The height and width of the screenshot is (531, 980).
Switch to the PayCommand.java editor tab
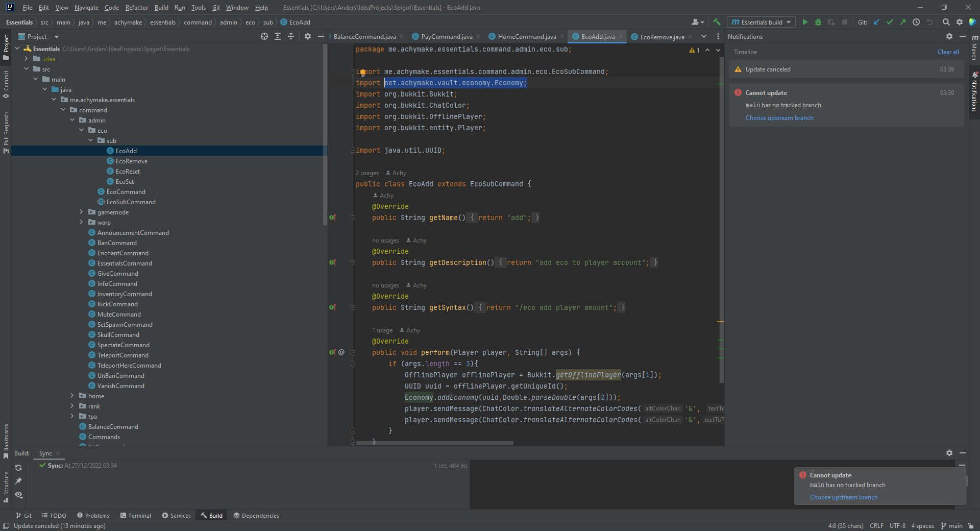click(x=445, y=36)
